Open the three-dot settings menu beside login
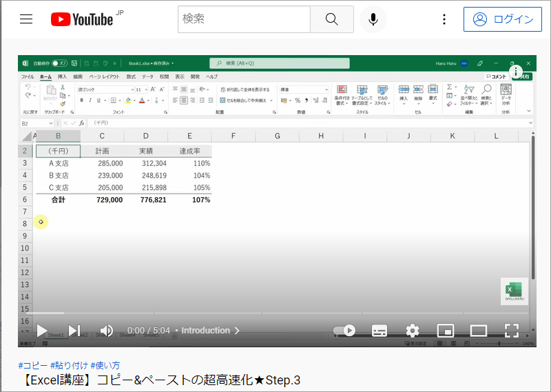The width and height of the screenshot is (551, 392). [444, 19]
